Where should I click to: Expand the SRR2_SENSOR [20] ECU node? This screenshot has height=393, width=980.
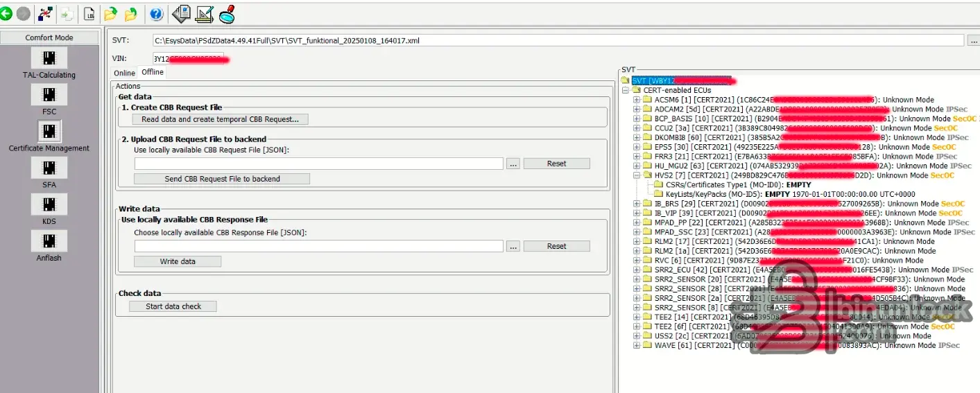(x=637, y=279)
